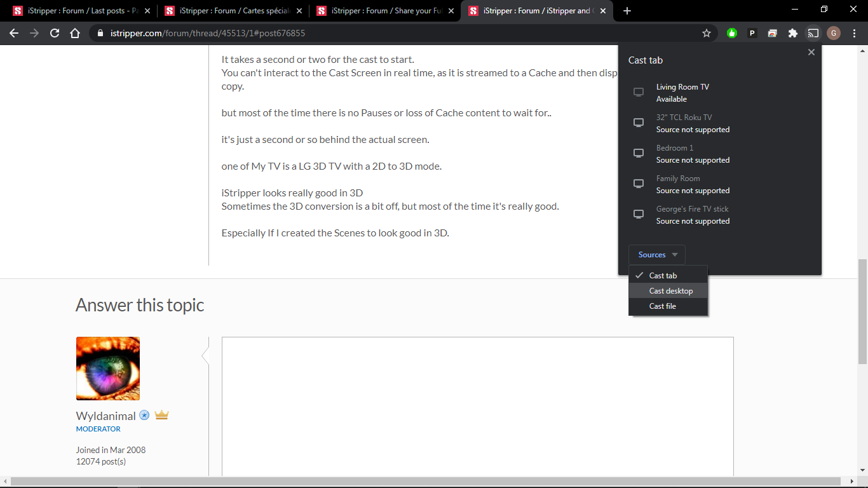
Task: Close the Forum / Cartes spéciales tab
Action: (x=299, y=11)
